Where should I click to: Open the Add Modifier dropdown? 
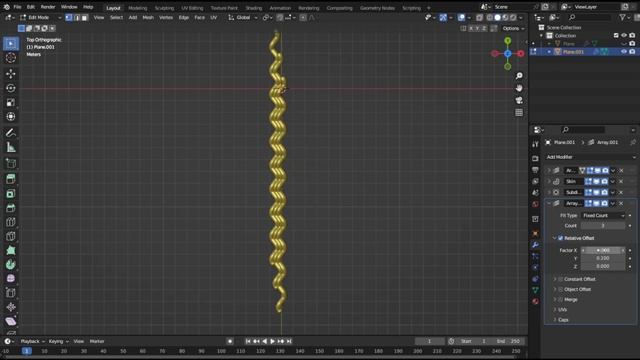coord(591,157)
